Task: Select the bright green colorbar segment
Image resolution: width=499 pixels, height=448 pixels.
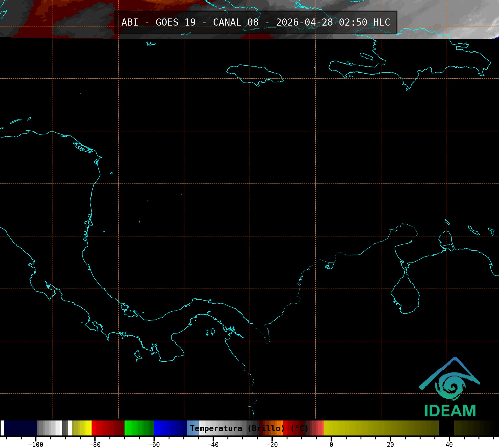Action: click(139, 428)
